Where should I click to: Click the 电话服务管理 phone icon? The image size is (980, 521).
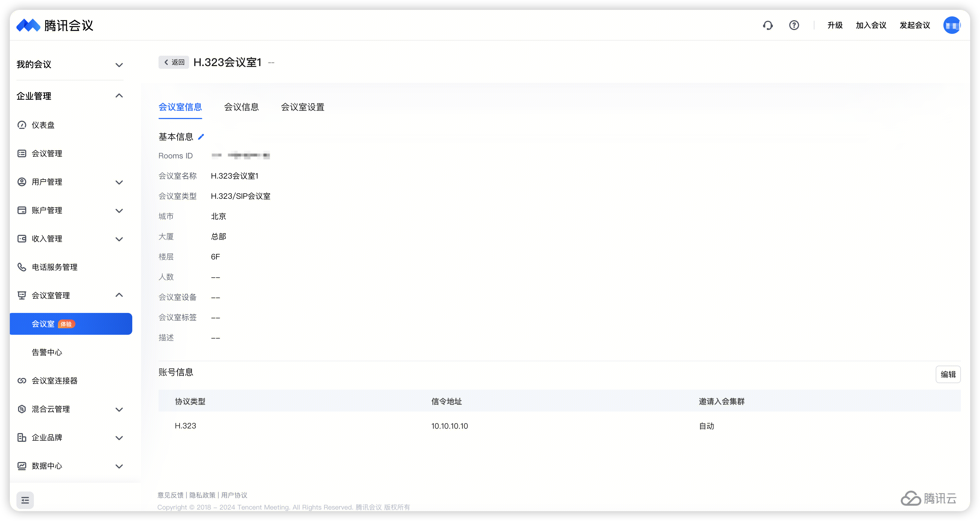22,267
